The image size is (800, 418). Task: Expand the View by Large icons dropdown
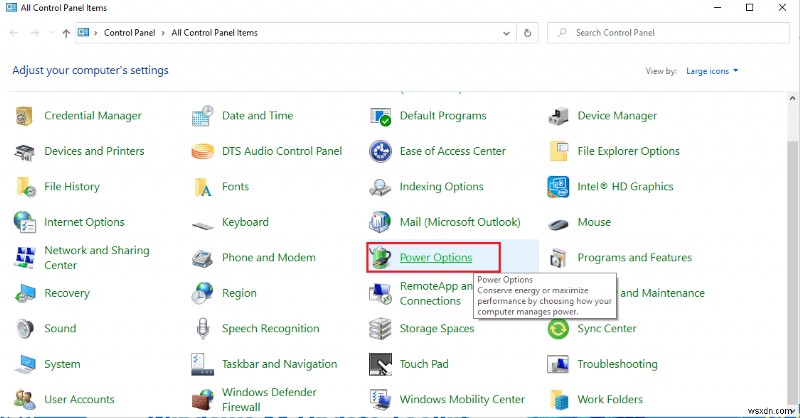coord(711,71)
